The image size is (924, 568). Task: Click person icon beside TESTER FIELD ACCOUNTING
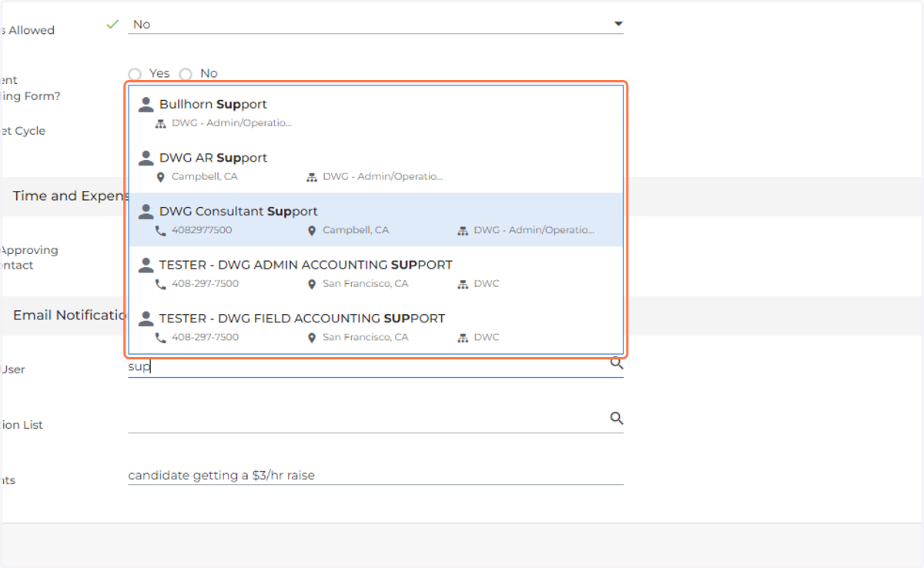click(146, 319)
